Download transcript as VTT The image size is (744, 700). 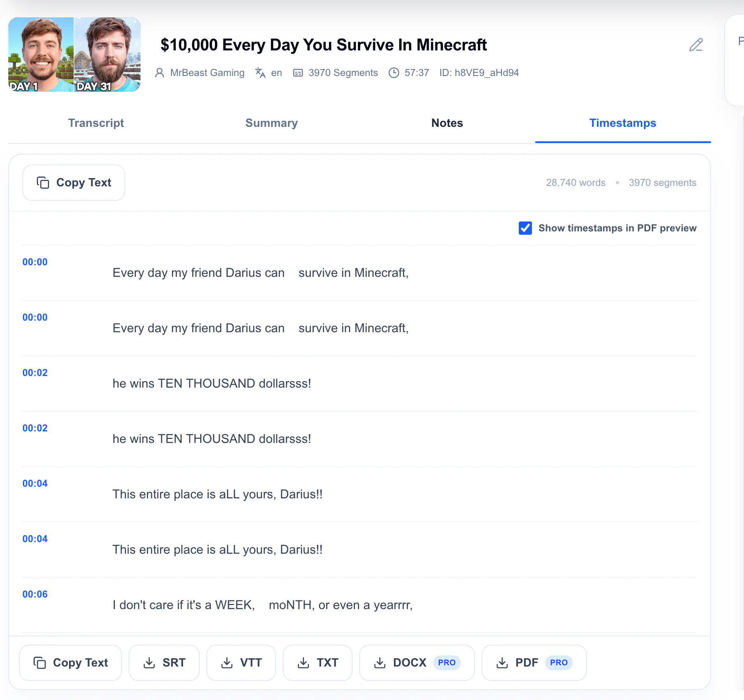pos(241,663)
